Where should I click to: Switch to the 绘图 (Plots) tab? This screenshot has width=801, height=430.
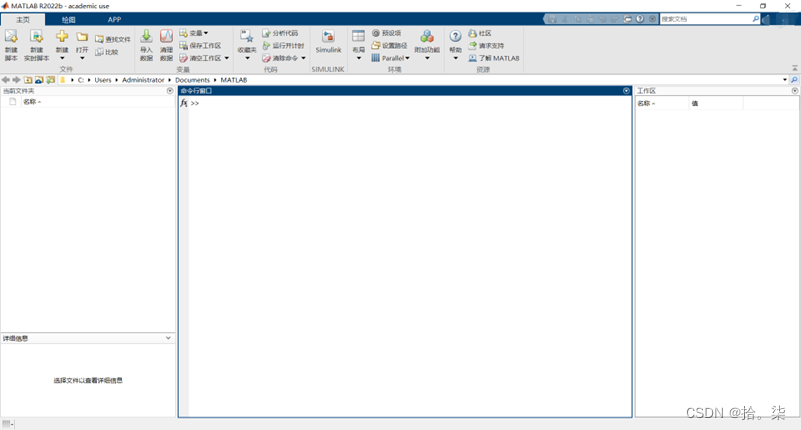click(x=68, y=19)
